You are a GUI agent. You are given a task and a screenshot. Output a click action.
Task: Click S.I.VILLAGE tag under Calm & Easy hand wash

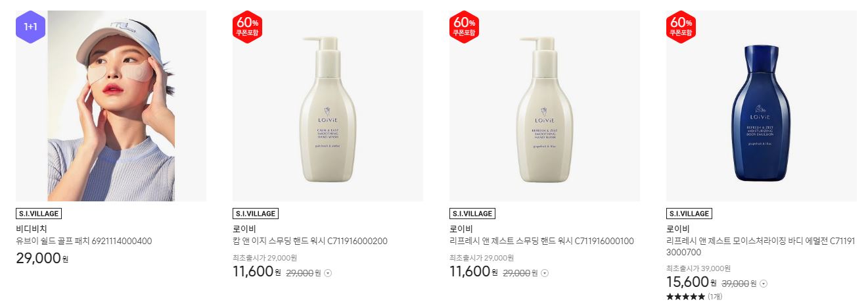[256, 214]
